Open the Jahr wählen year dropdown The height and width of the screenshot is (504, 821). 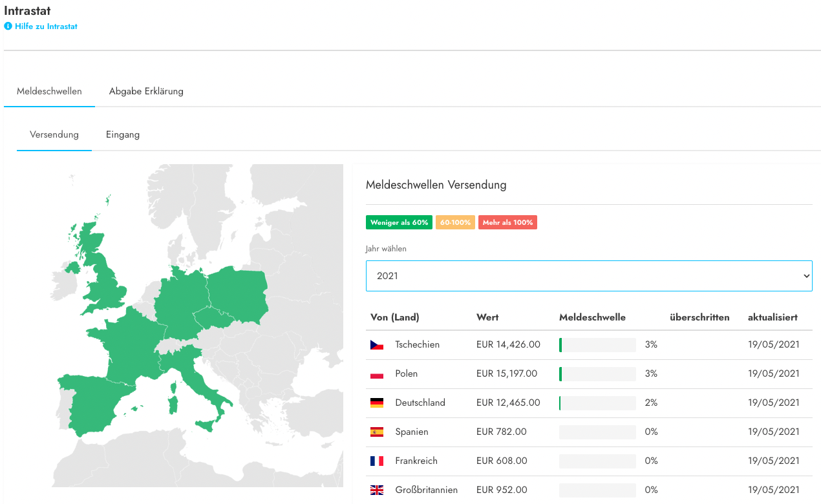pyautogui.click(x=589, y=276)
